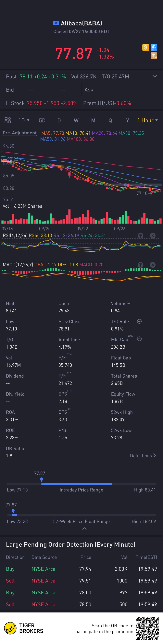Switch to Q quarterly chart tab
Viewport: 163px width, 644px height.
(x=110, y=120)
